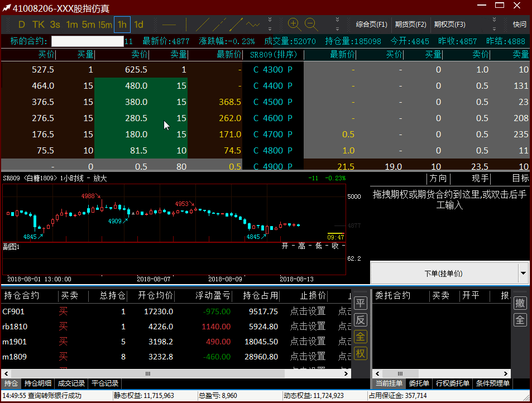Select the horizontal line drawing tool

pyautogui.click(x=169, y=25)
